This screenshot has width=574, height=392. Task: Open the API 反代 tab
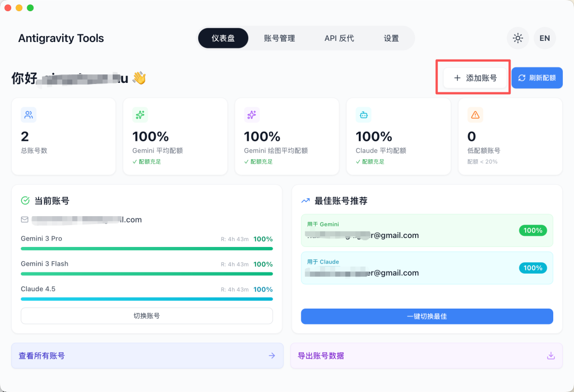tap(339, 38)
